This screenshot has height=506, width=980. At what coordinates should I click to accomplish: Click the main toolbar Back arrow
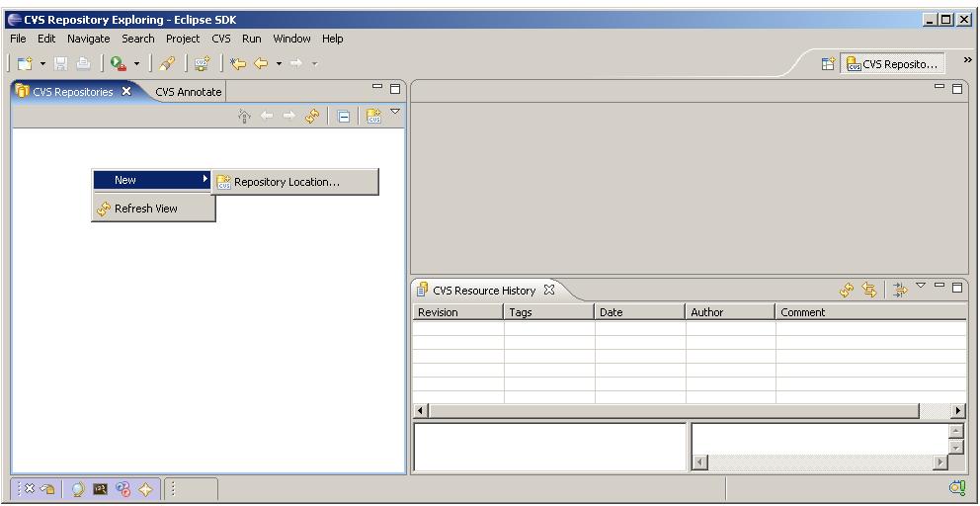click(x=261, y=63)
